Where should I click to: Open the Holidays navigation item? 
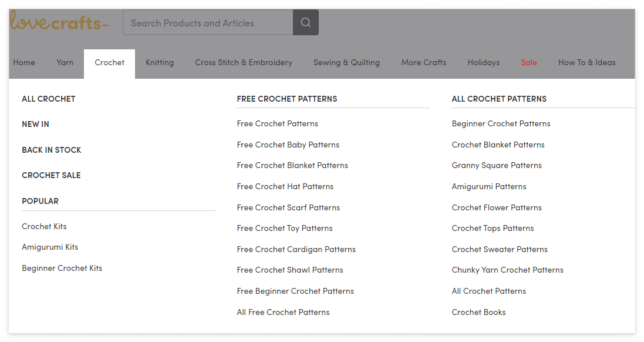[484, 62]
